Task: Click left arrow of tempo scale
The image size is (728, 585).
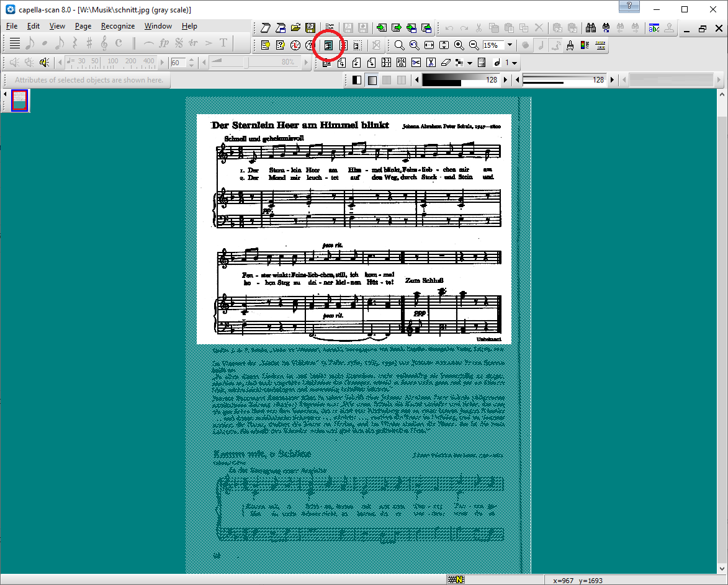Action: tap(60, 62)
